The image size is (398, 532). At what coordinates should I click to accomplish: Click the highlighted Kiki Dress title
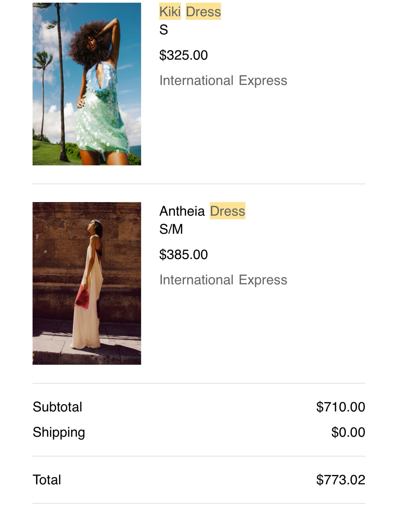(190, 11)
